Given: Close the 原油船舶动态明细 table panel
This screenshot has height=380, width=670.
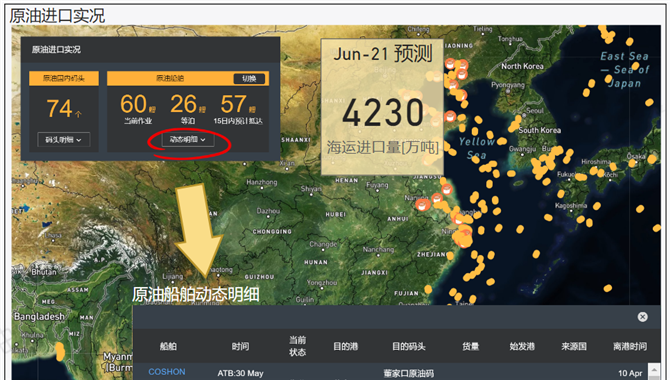Looking at the screenshot, I should (642, 317).
